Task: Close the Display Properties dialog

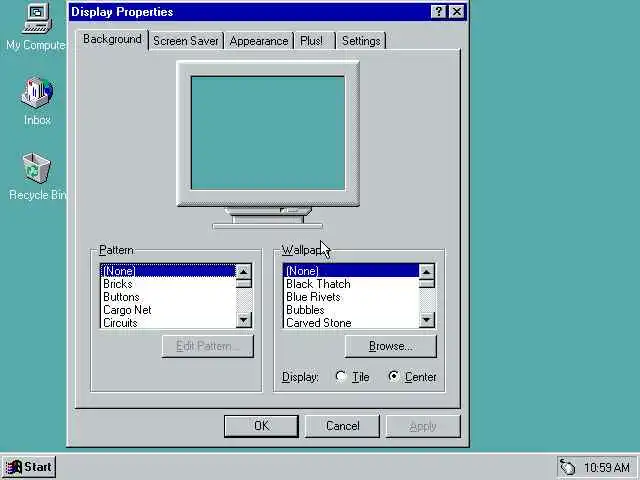Action: [456, 11]
